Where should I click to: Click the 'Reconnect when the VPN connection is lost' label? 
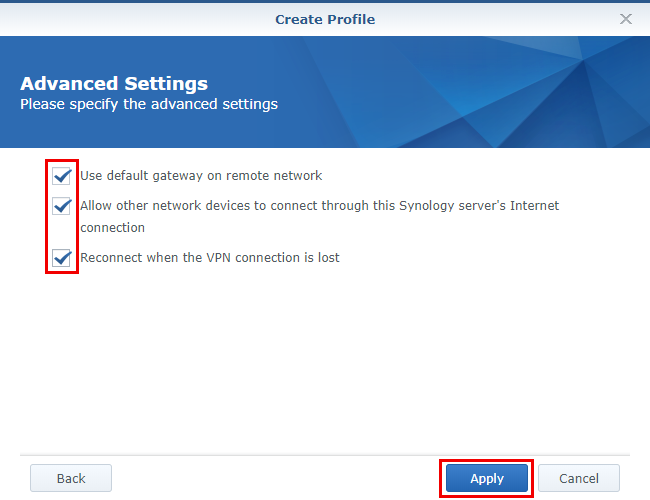click(209, 258)
